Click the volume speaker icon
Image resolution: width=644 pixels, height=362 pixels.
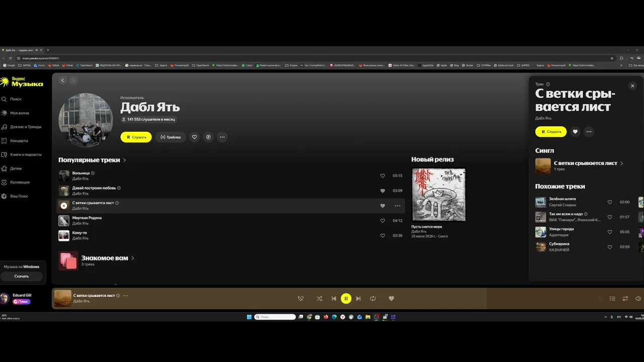tap(638, 299)
